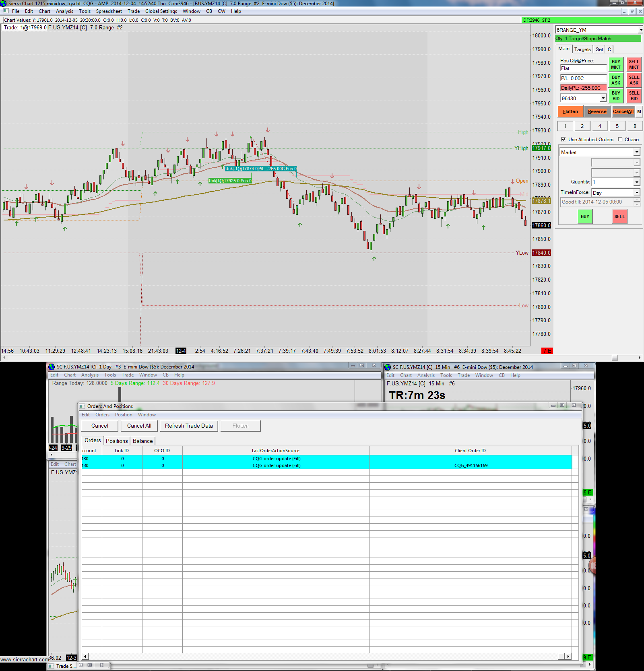644x671 pixels.
Task: Click the LastOrderActionSource column header
Action: 276,451
